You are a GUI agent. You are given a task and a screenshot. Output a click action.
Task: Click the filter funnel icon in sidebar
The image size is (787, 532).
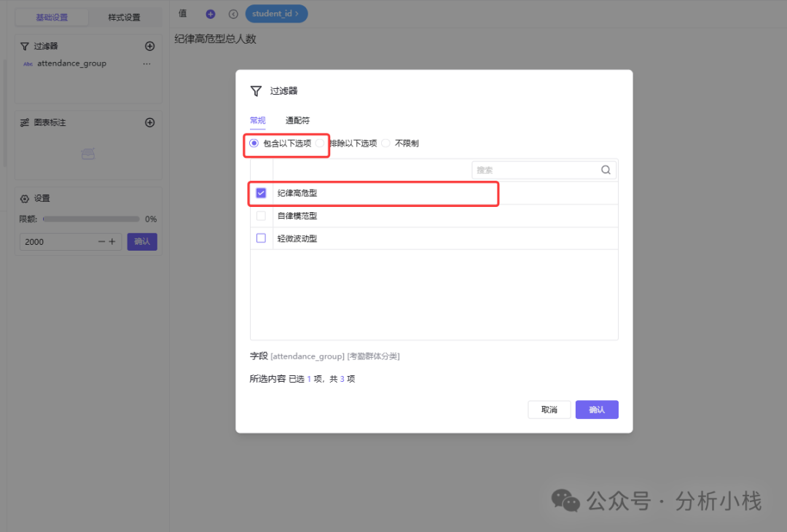coord(24,46)
